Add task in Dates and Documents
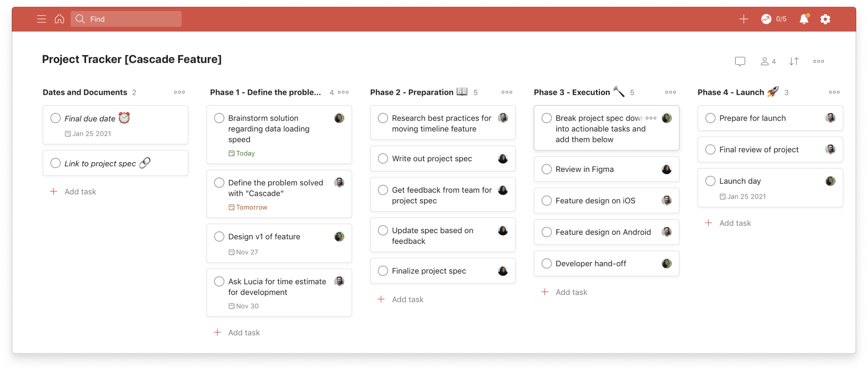The width and height of the screenshot is (868, 371). pos(80,192)
